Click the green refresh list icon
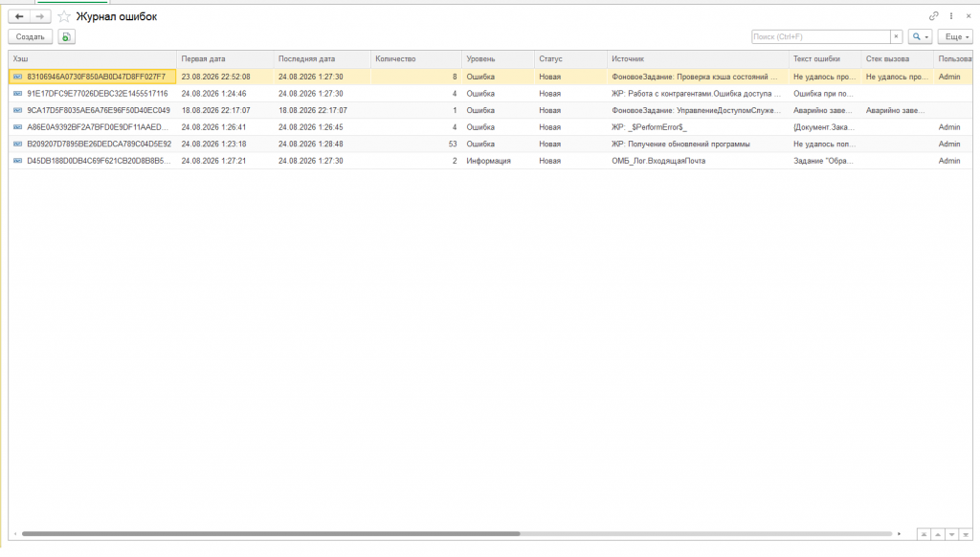980x557 pixels. tap(66, 37)
